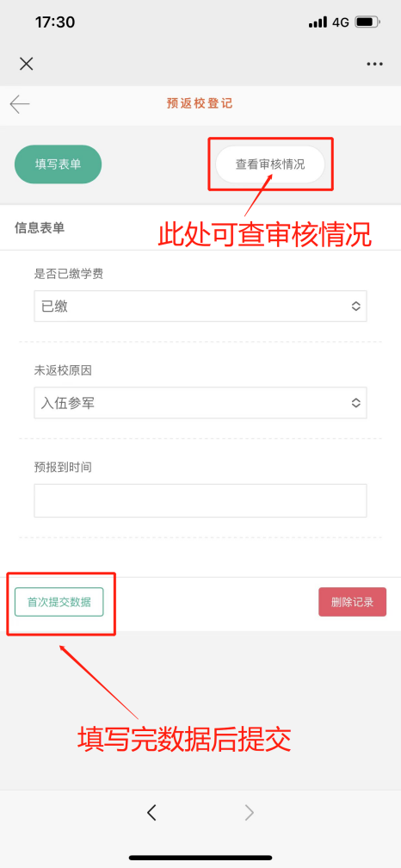Tap the 17:30 clock in status bar

click(x=55, y=22)
